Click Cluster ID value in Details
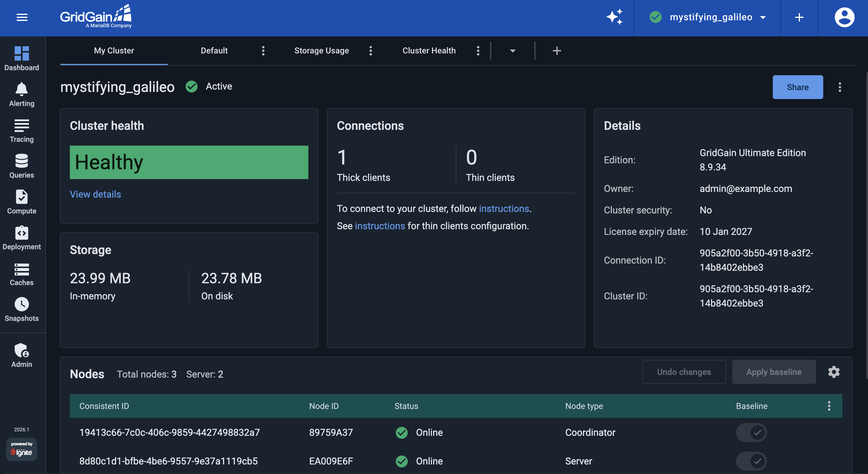 756,296
